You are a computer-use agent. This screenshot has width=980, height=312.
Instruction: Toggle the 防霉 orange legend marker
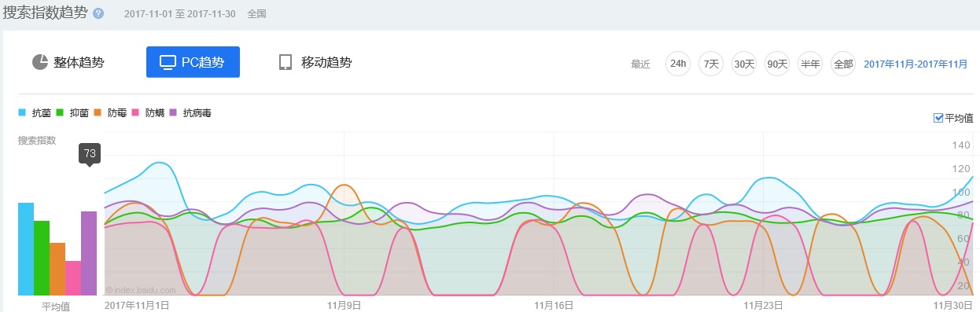coord(97,113)
